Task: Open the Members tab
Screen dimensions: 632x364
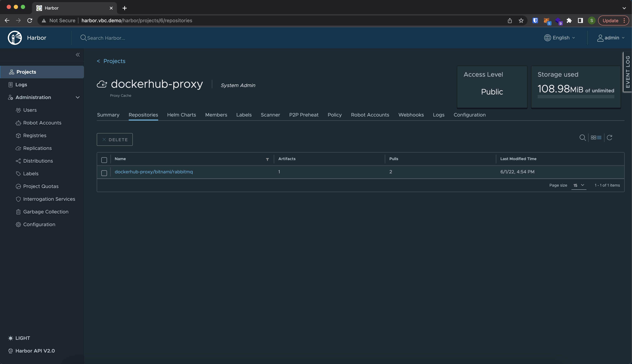Action: point(216,115)
